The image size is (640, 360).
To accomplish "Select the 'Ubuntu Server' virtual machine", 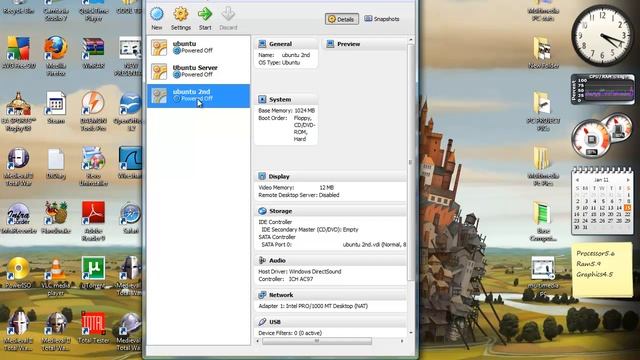I will 198,71.
